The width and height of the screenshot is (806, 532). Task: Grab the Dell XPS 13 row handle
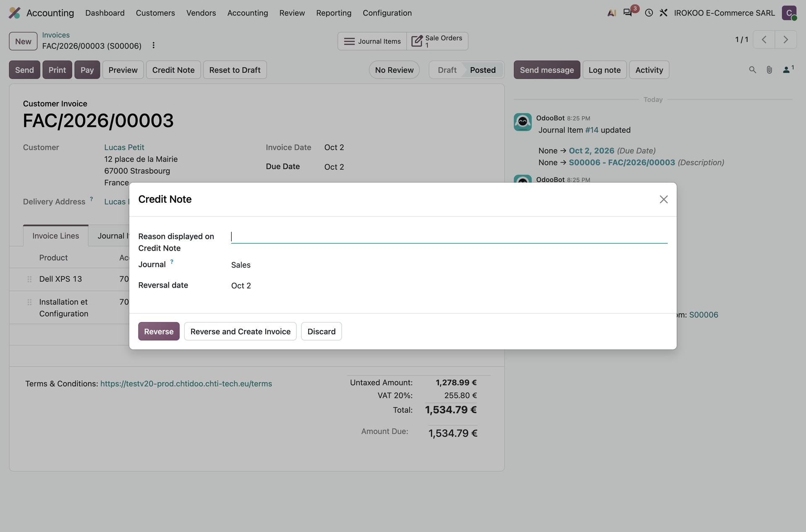29,279
